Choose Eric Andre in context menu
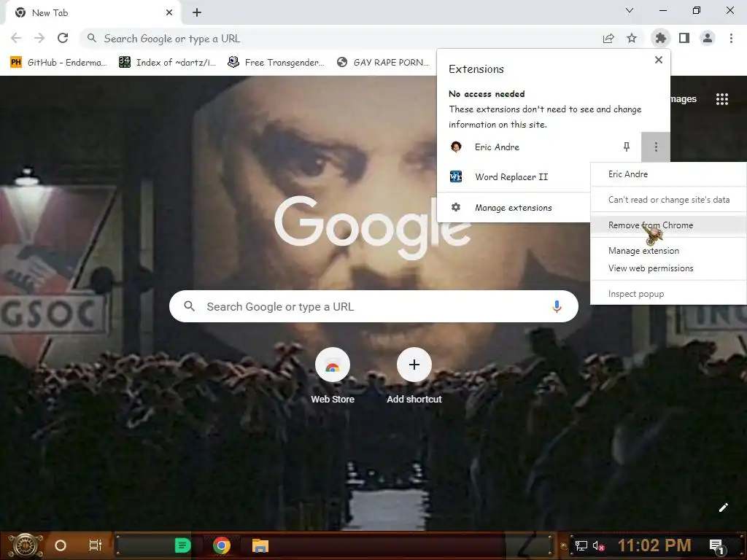The height and width of the screenshot is (560, 747). point(668,174)
